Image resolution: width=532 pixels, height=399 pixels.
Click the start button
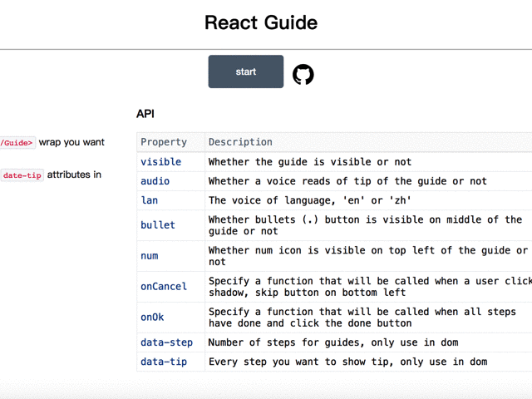coord(245,71)
